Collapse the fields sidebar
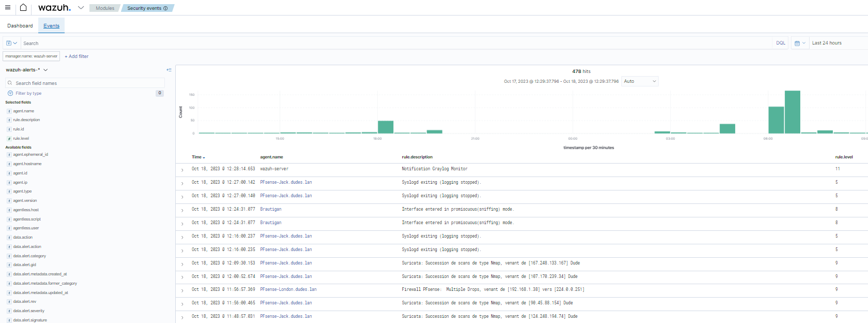Image resolution: width=868 pixels, height=323 pixels. 169,70
